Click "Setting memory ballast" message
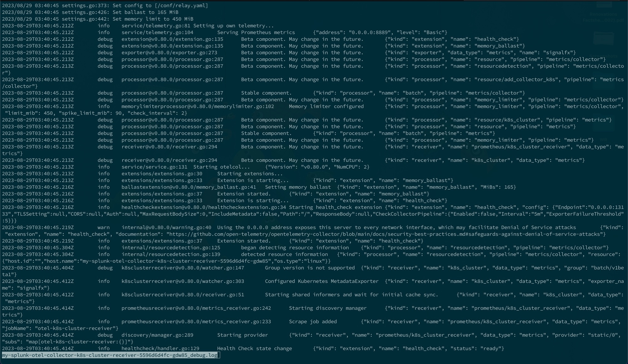This screenshot has height=364, width=628. point(298,187)
